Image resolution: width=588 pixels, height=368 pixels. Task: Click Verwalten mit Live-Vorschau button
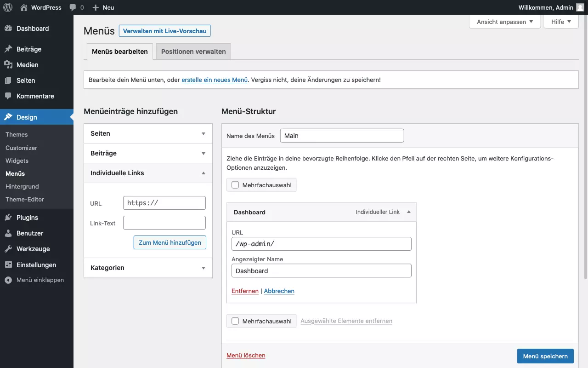[164, 31]
